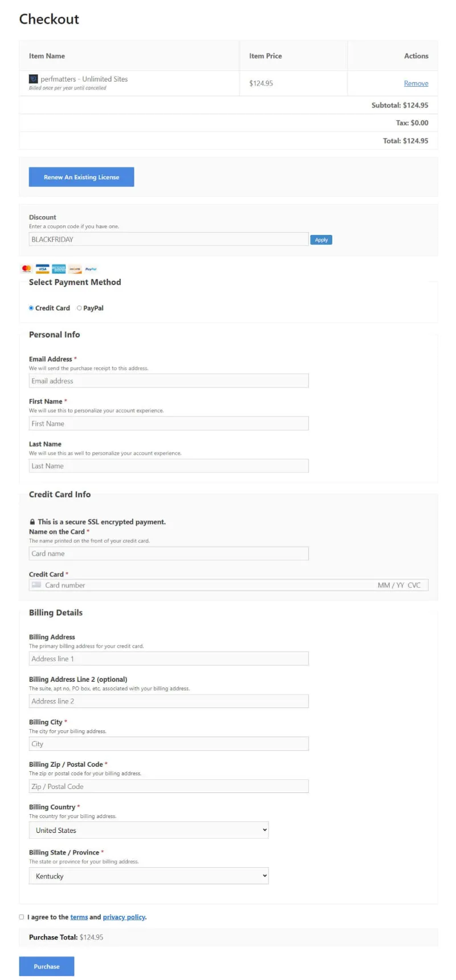This screenshot has width=456, height=980.
Task: Click the Visa card icon
Action: [x=42, y=269]
